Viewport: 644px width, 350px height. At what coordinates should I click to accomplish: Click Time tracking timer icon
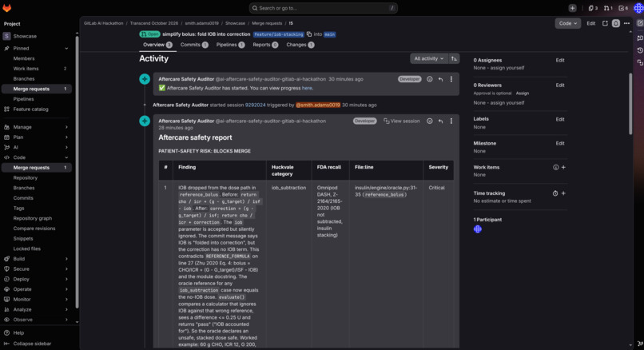point(555,193)
